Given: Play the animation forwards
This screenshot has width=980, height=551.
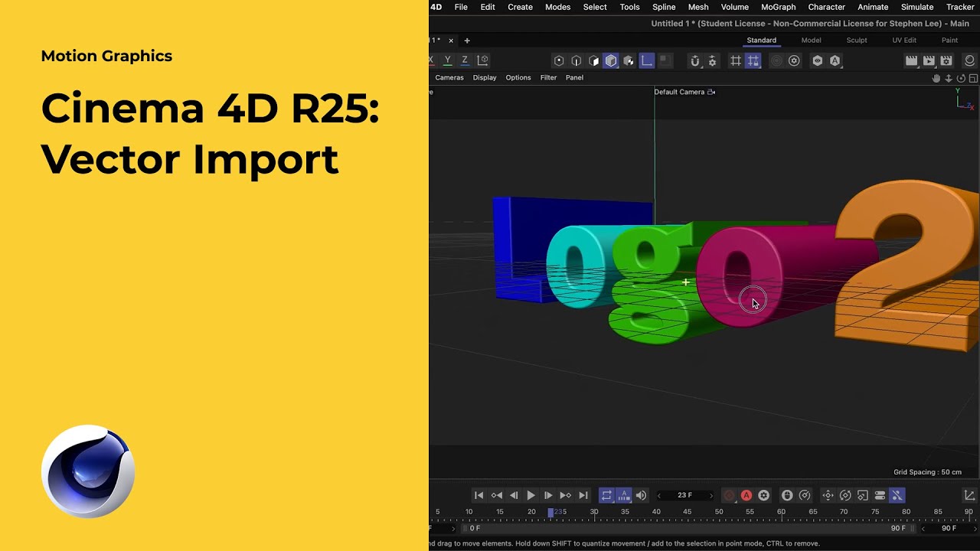Looking at the screenshot, I should click(531, 495).
